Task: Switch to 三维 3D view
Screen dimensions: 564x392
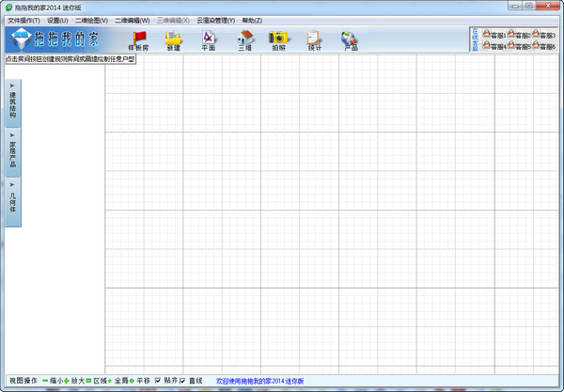Action: 244,40
